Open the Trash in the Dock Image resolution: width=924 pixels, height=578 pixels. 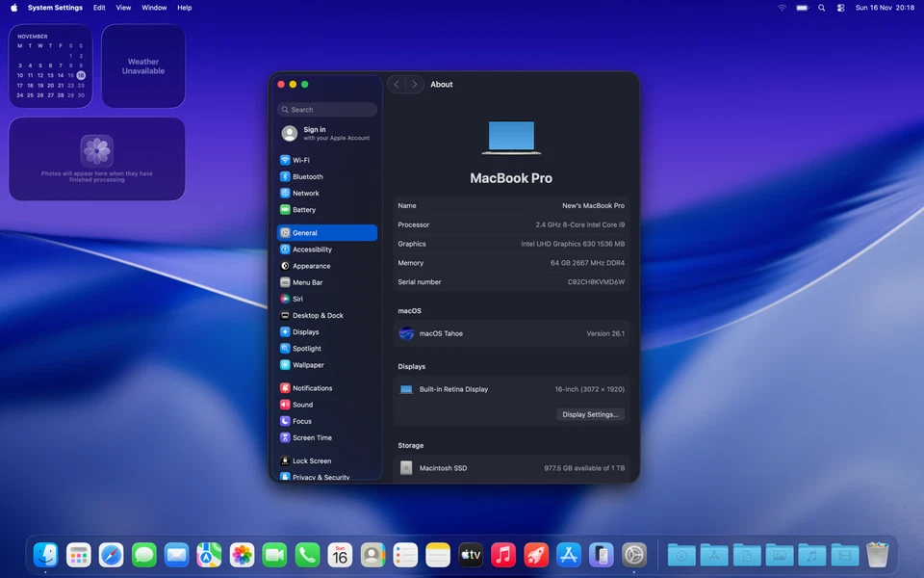click(x=877, y=555)
